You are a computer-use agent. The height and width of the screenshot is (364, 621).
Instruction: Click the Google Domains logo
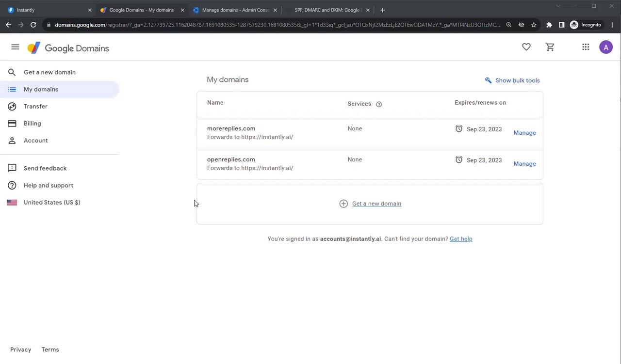(68, 48)
